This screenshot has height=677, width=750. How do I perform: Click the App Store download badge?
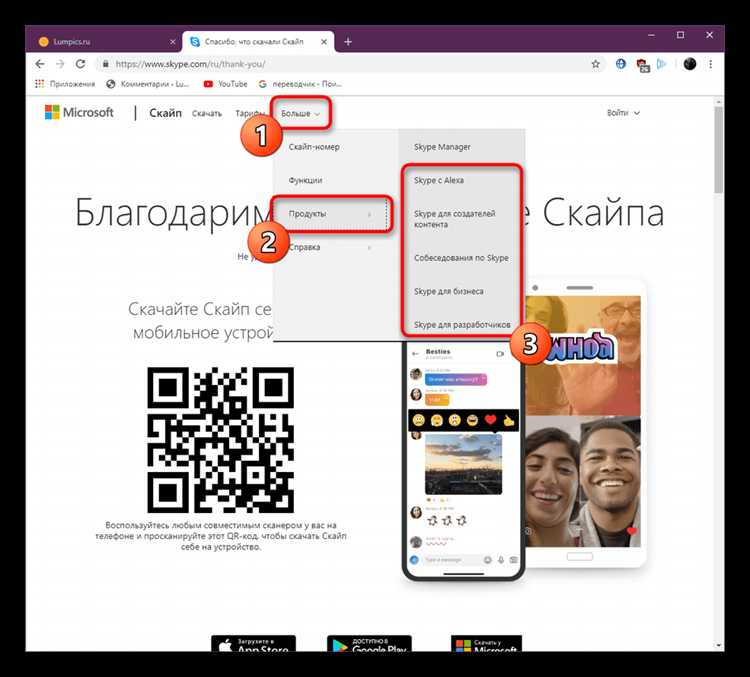[x=254, y=644]
